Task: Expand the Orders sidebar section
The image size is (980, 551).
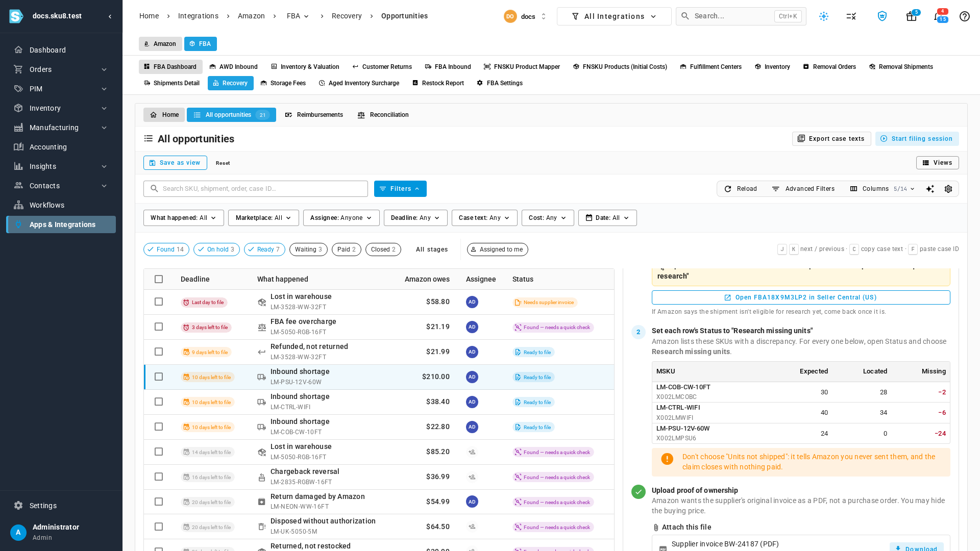Action: pos(61,69)
